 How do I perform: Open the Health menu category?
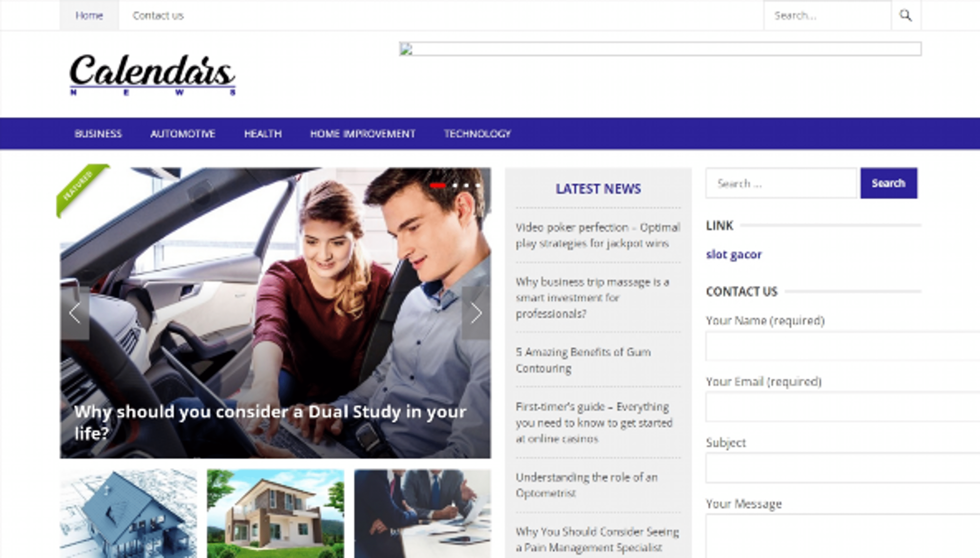point(263,133)
